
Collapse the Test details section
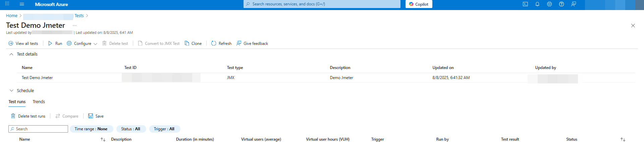point(11,54)
